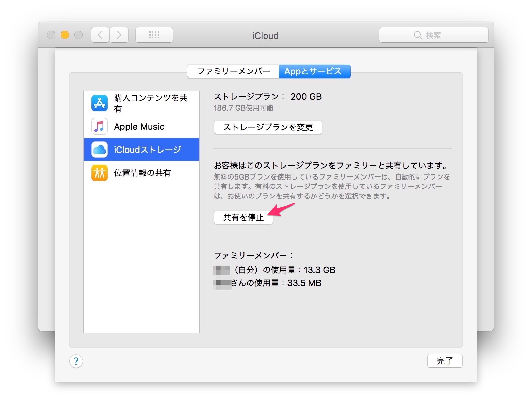The width and height of the screenshot is (532, 396).
Task: Select the 購入コンテンツを共有 list entry
Action: click(x=150, y=103)
